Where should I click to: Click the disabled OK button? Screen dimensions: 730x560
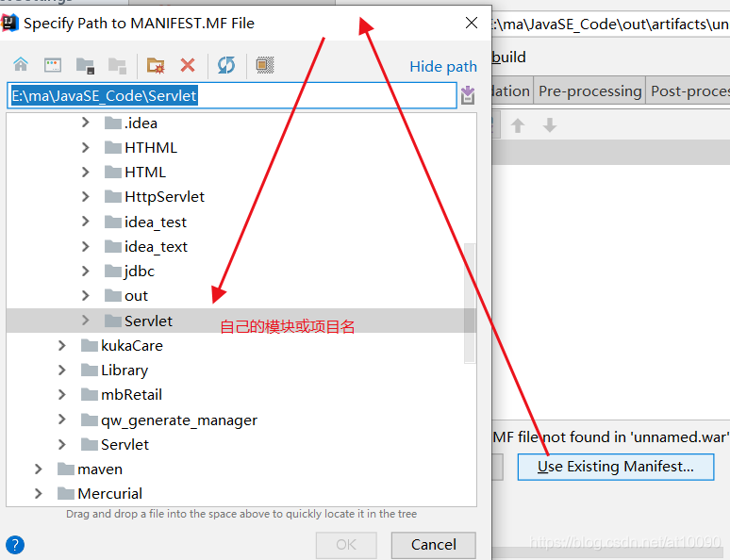[x=346, y=545]
